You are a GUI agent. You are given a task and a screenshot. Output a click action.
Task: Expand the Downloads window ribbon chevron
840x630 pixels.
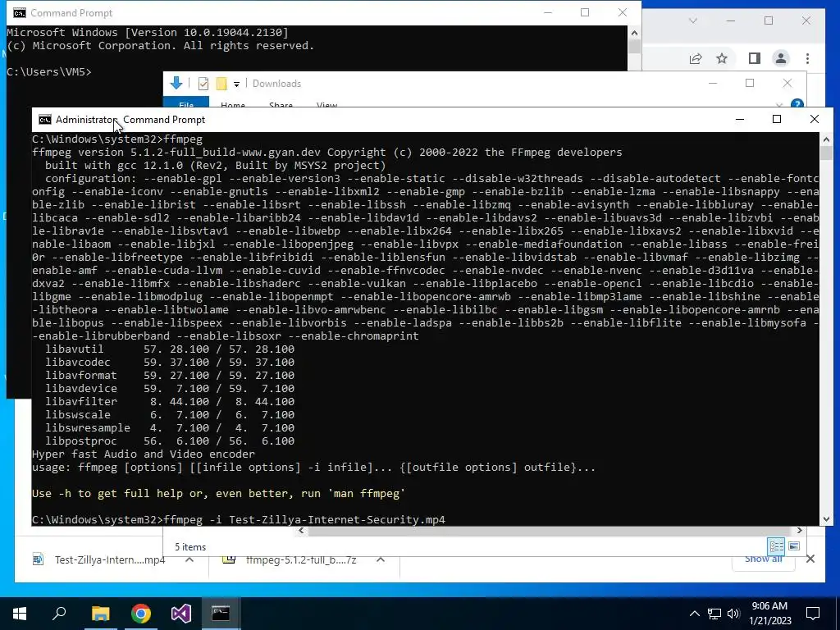[x=779, y=105]
